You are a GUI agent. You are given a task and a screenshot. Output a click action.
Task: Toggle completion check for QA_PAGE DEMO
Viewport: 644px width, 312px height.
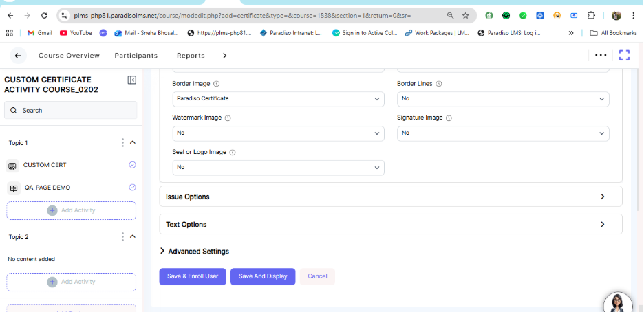tap(132, 188)
